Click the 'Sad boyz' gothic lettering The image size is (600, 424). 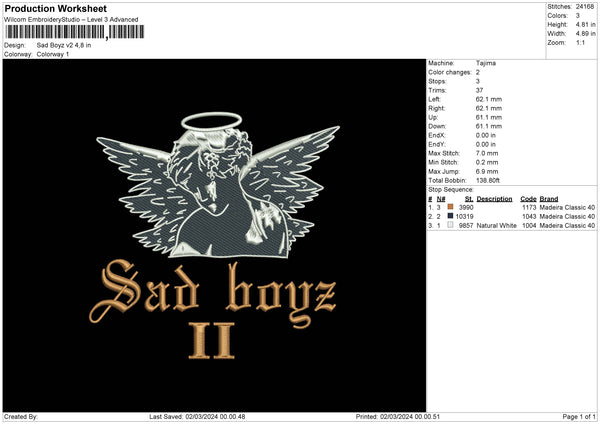213,289
